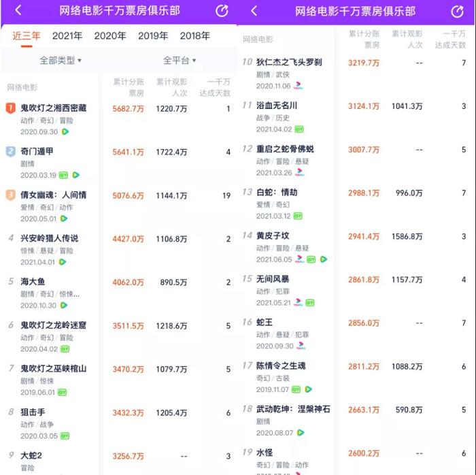Click the rank 3 badge beside 倩女幽魂：人间情
This screenshot has width=476, height=475.
point(11,195)
